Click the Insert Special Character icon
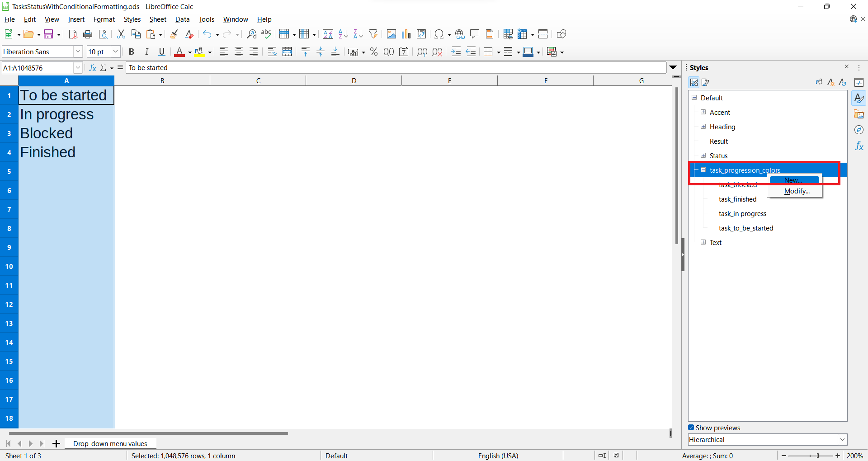The width and height of the screenshot is (868, 461). [x=439, y=34]
